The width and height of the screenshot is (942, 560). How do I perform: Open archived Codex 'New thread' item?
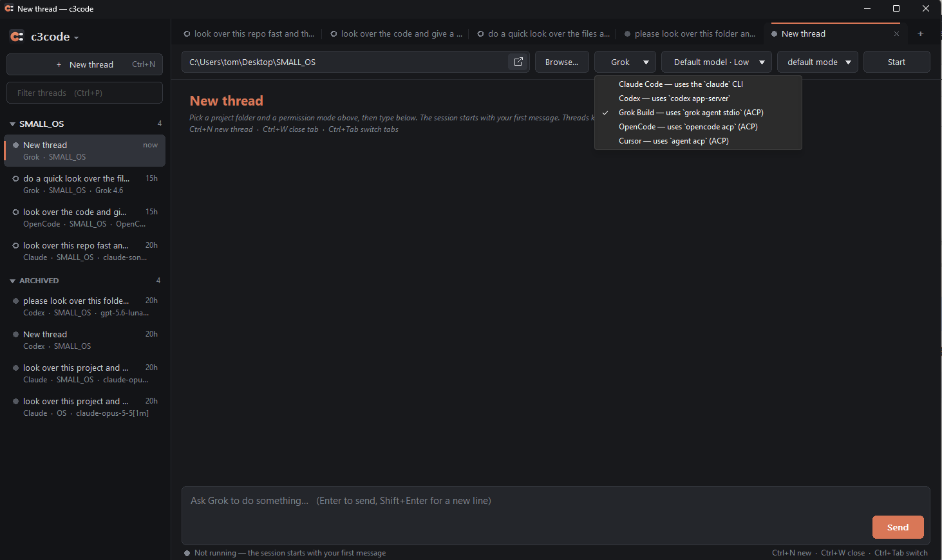point(84,340)
